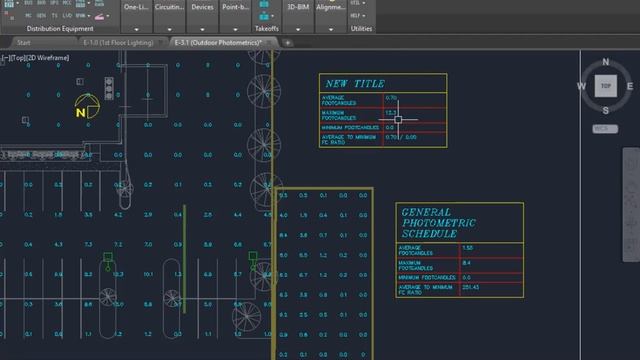Expand the XFMR tool dropdown arrow

pos(89,16)
